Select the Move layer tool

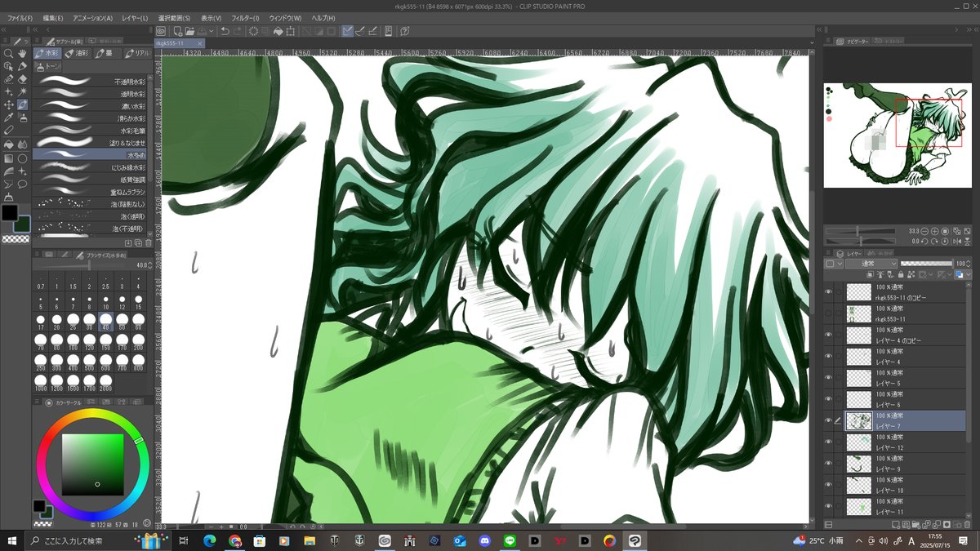pos(8,105)
